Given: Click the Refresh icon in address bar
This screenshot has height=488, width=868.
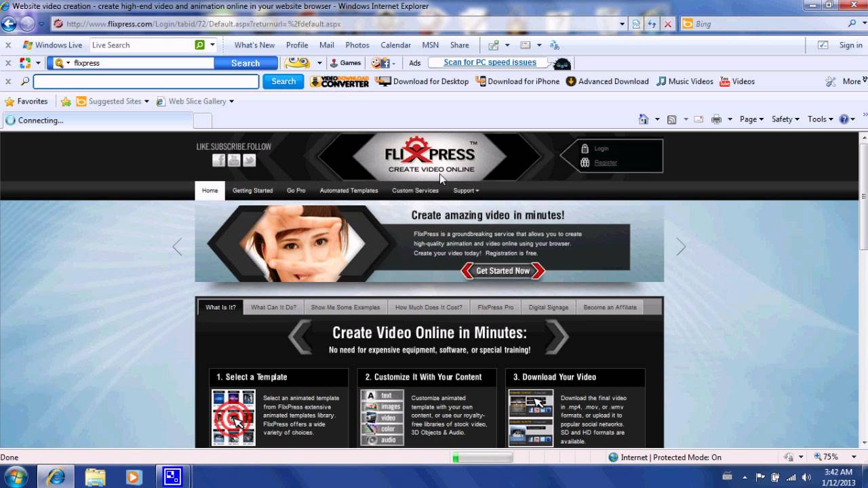Looking at the screenshot, I should 652,24.
